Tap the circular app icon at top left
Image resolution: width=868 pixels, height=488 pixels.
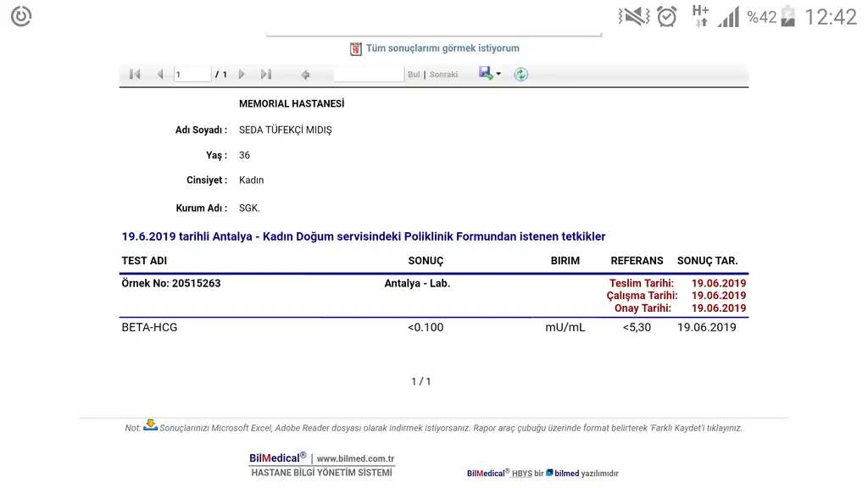click(21, 16)
